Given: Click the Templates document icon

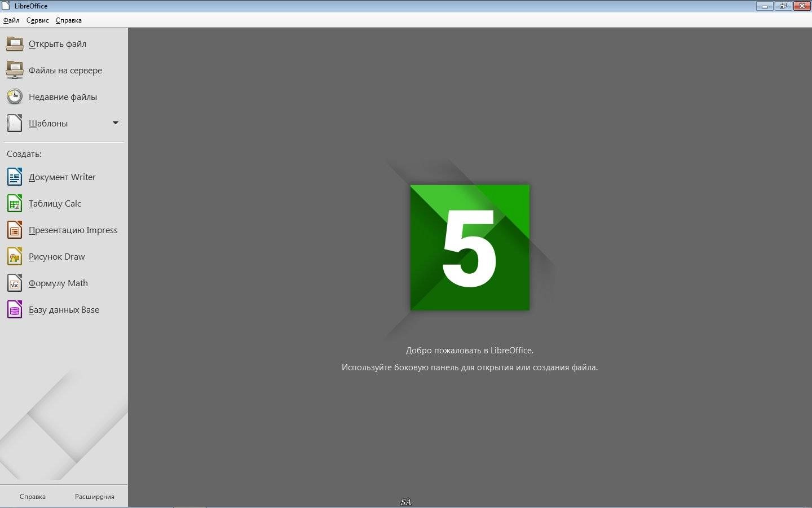Looking at the screenshot, I should tap(15, 123).
